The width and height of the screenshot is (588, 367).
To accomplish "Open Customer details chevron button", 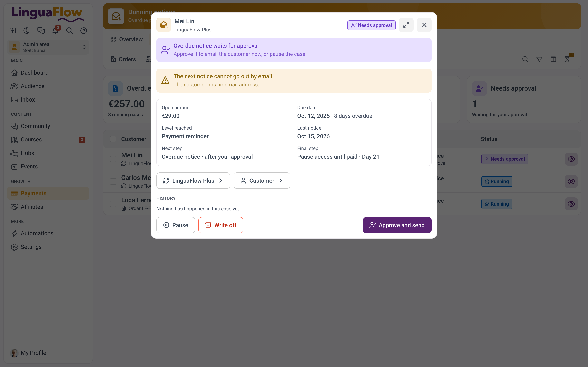I will click(x=262, y=181).
